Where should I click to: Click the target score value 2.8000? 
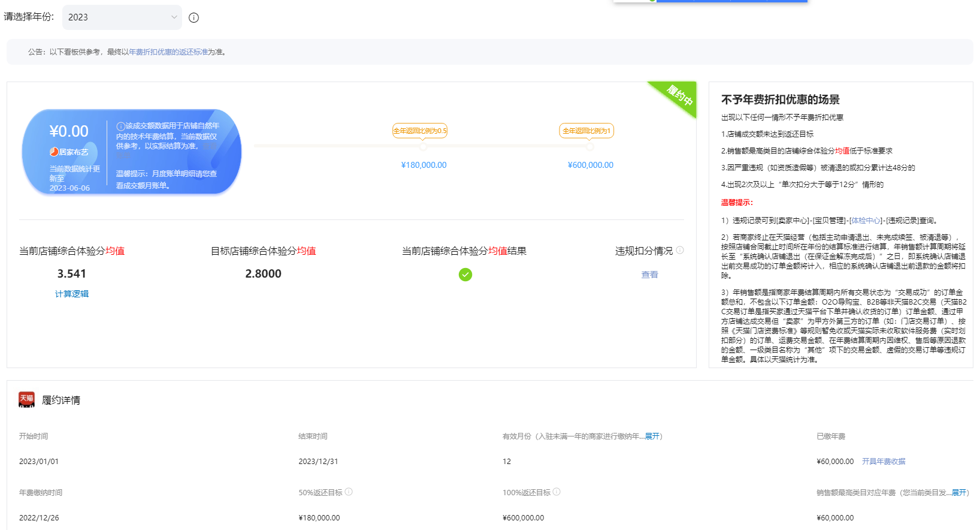tap(263, 273)
